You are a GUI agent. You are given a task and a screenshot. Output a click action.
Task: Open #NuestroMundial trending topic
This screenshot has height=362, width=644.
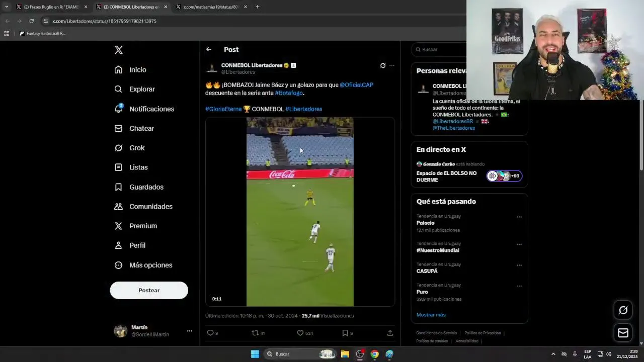[438, 250]
